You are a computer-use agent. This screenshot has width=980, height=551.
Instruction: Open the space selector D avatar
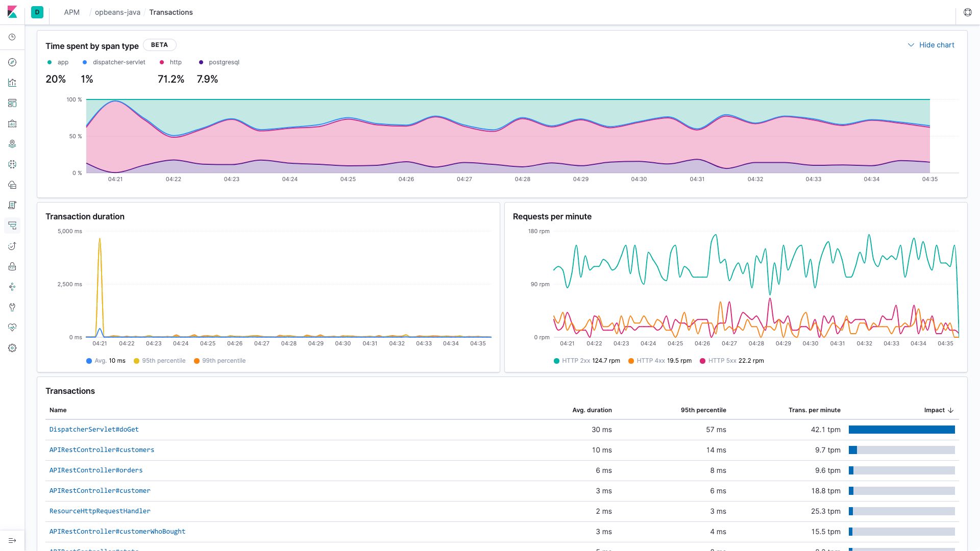point(37,12)
